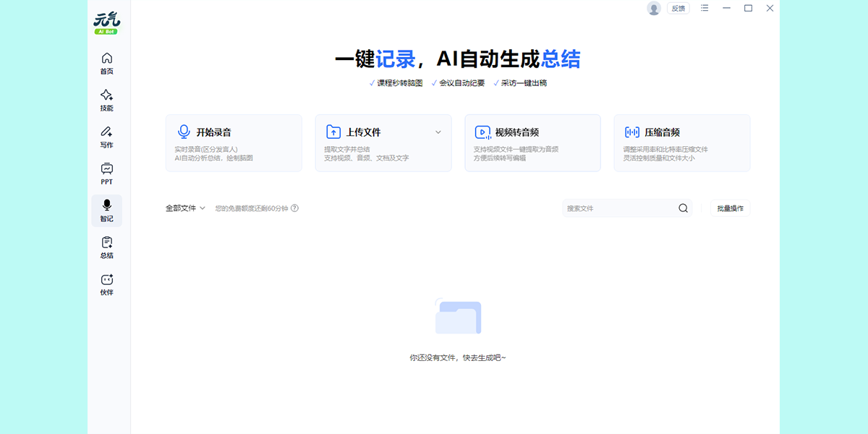The width and height of the screenshot is (868, 434).
Task: Click the video icon on 视频转音频 card
Action: coord(482,131)
